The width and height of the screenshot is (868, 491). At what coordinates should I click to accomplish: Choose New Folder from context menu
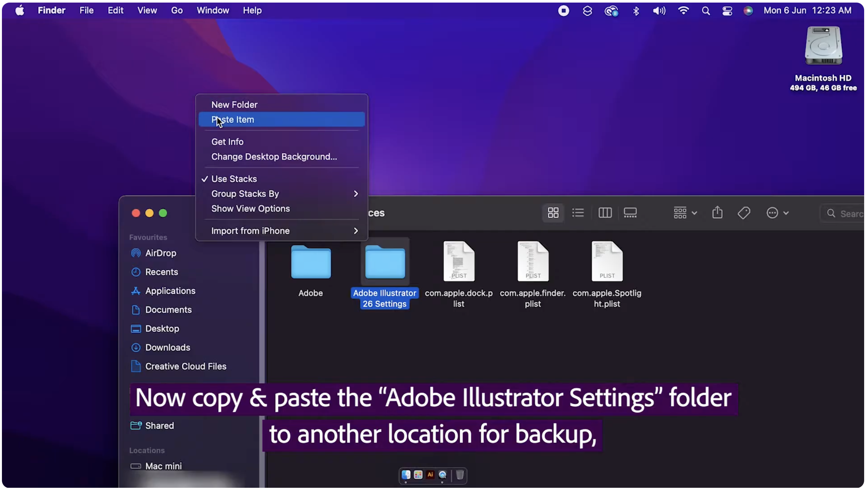(x=234, y=105)
